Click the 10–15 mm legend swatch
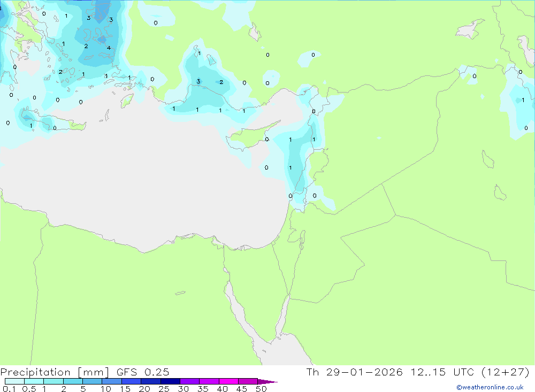This screenshot has width=535, height=392. point(112,381)
